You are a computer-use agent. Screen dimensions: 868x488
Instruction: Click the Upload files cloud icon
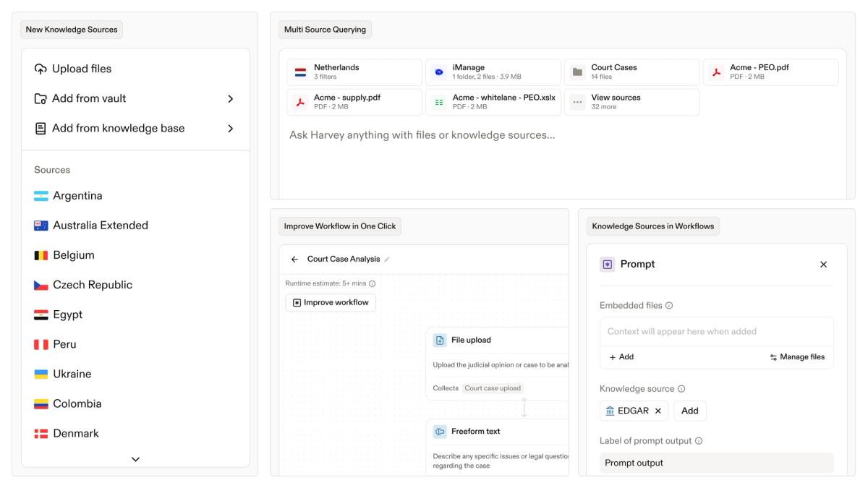(x=41, y=69)
